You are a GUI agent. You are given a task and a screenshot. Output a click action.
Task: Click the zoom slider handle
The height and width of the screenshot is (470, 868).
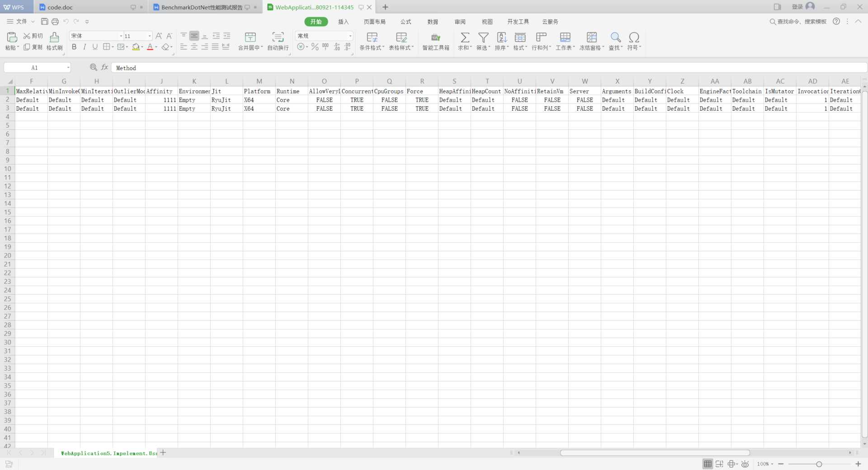[x=819, y=464]
